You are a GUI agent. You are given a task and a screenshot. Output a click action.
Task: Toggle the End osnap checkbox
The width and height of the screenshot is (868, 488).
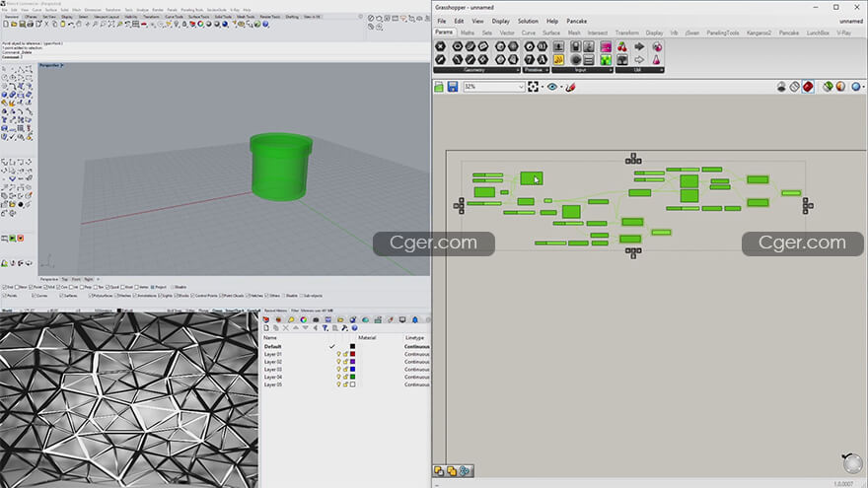coord(5,287)
